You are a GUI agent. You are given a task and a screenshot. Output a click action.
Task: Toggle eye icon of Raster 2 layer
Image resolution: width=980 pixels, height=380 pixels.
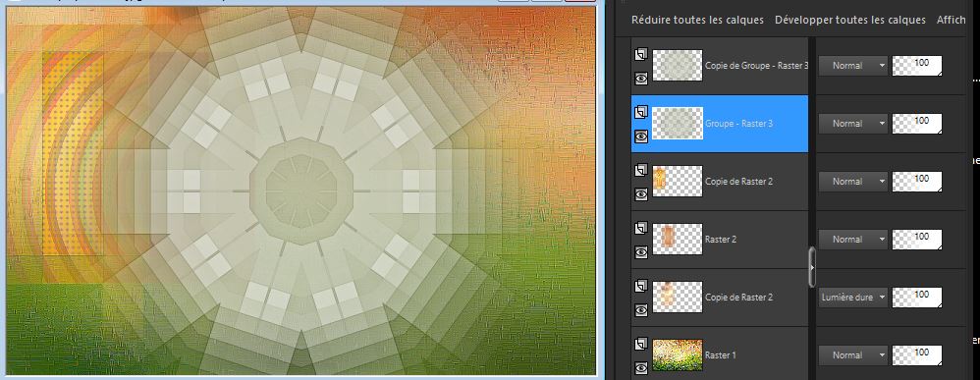640,252
